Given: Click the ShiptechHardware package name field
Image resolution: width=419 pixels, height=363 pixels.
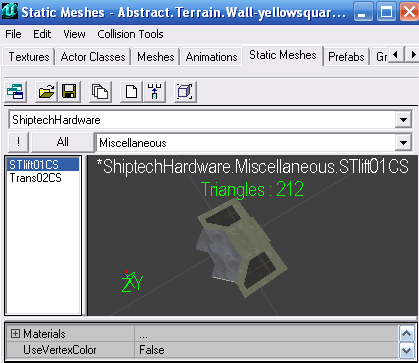Looking at the screenshot, I should pos(202,120).
